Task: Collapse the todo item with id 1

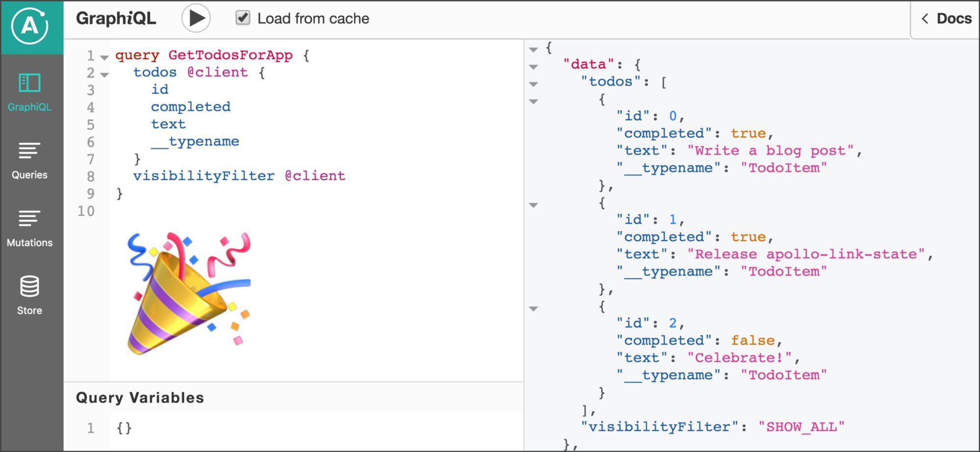Action: [x=534, y=205]
